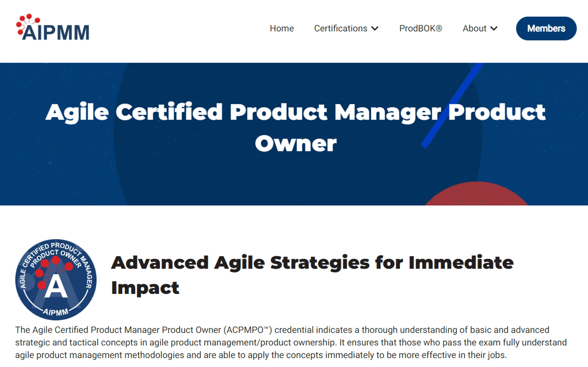This screenshot has width=588, height=367.
Task: Click the "Advanced Agile Strategies for Immediate Impact" heading
Action: [312, 275]
